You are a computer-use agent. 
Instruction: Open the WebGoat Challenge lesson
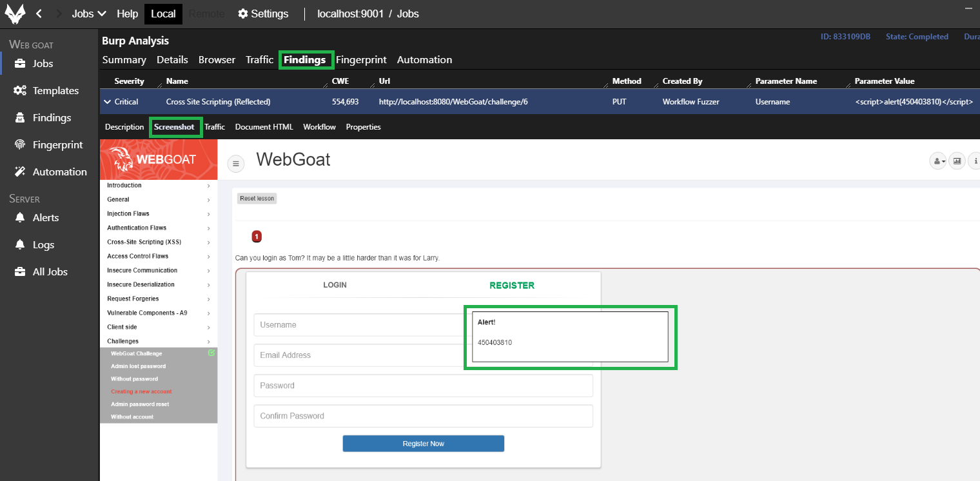pyautogui.click(x=137, y=354)
